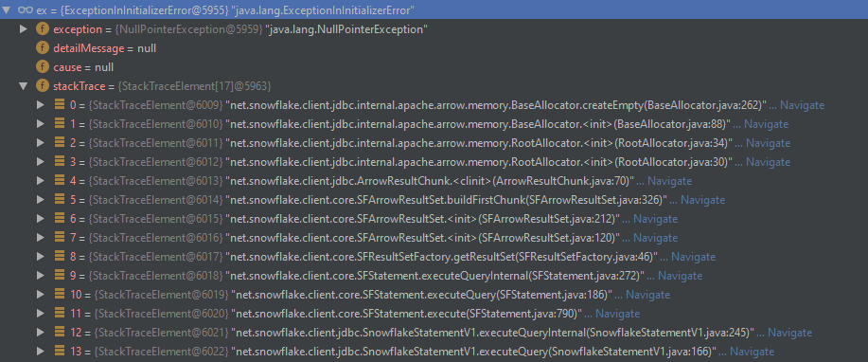Click the field icon next to exception
This screenshot has width=868, height=362.
click(x=43, y=29)
